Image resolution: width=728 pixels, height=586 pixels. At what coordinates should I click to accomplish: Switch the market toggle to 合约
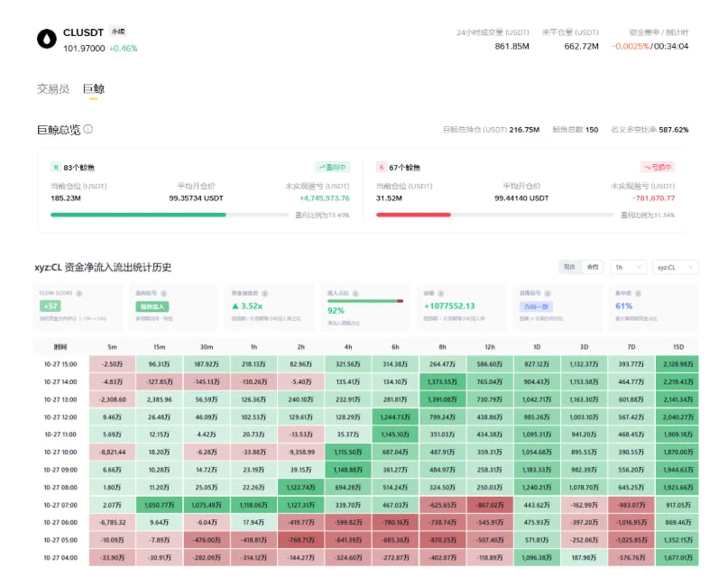(593, 267)
